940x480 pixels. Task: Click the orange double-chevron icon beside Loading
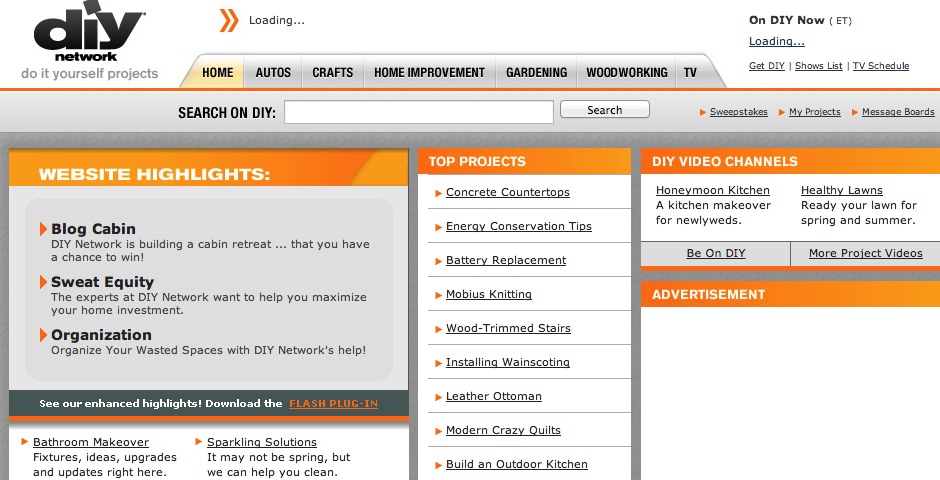(x=228, y=20)
